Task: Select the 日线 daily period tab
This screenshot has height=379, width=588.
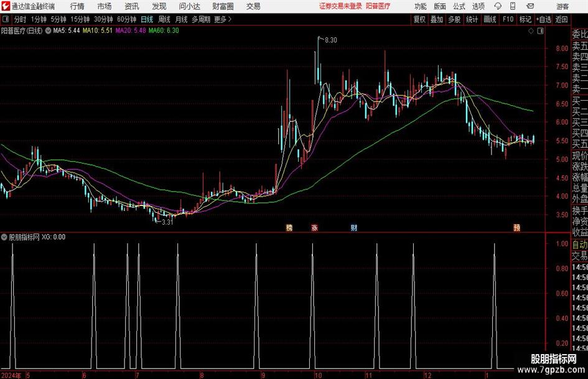Action: point(147,19)
